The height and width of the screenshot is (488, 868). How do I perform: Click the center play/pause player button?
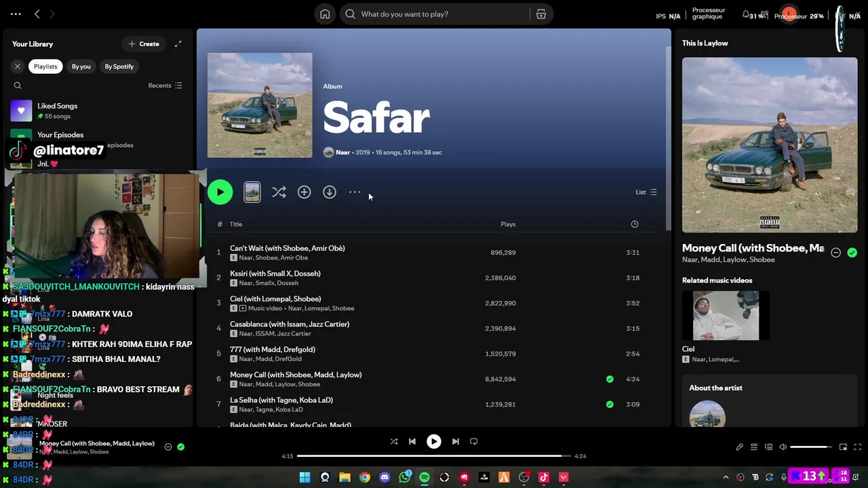coord(434,442)
